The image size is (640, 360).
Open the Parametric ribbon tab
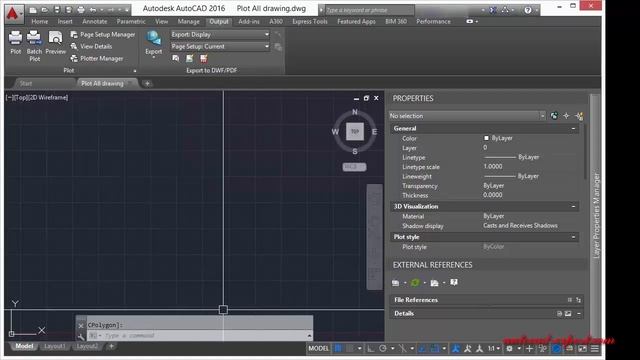(131, 22)
